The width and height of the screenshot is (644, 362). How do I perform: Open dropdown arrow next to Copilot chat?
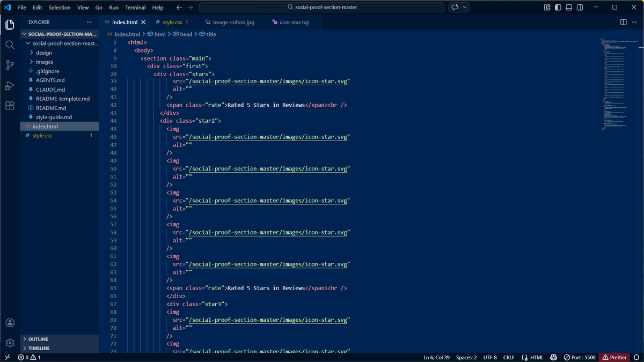465,8
